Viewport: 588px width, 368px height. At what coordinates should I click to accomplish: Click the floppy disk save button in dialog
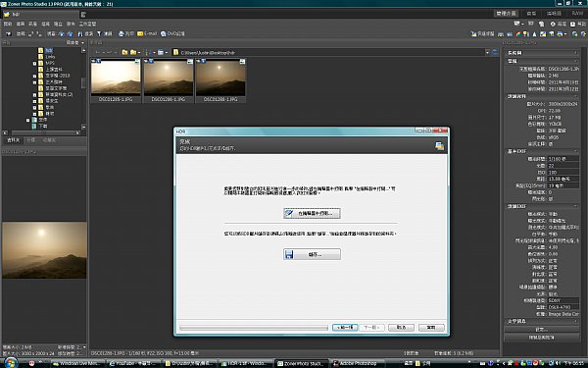[x=312, y=254]
